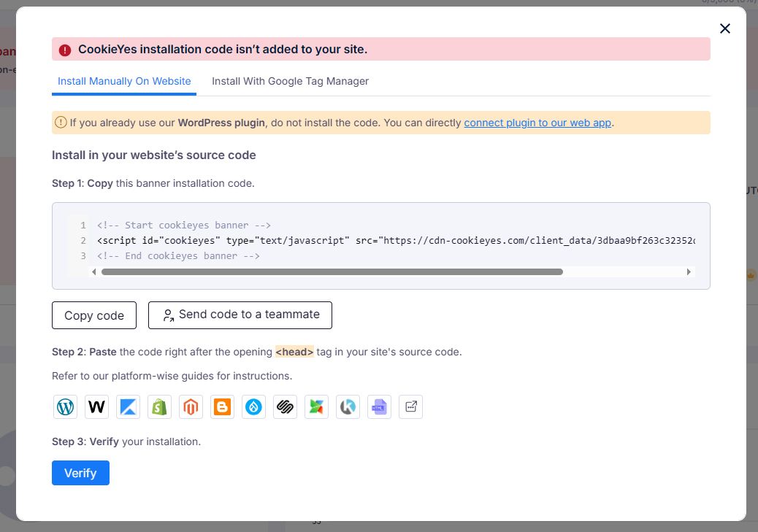Click the horizontal scrollbar thumb under the code
The width and height of the screenshot is (758, 532).
(x=332, y=272)
